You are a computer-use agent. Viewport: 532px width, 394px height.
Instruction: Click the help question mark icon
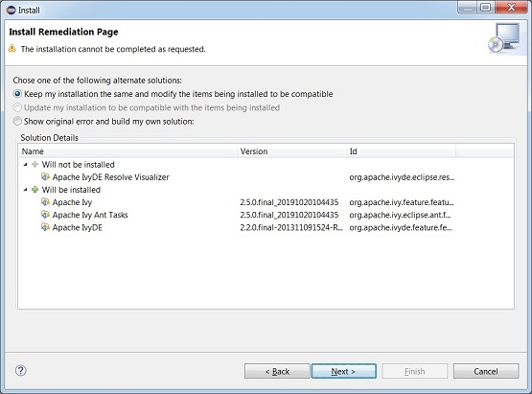click(x=21, y=371)
